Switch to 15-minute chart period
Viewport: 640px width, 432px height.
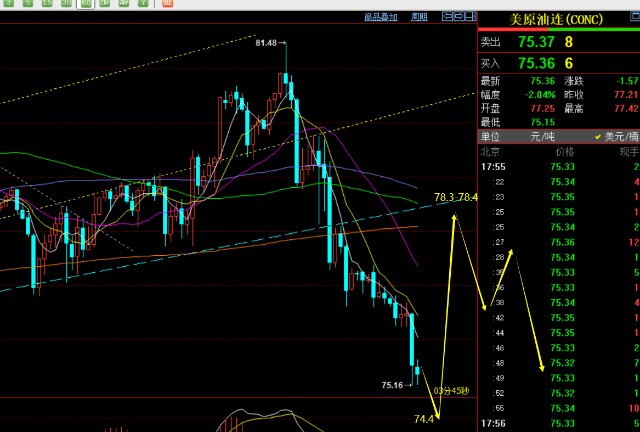point(47,3)
